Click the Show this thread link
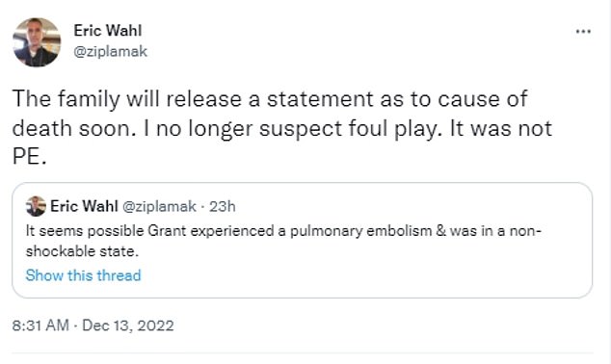 [84, 275]
